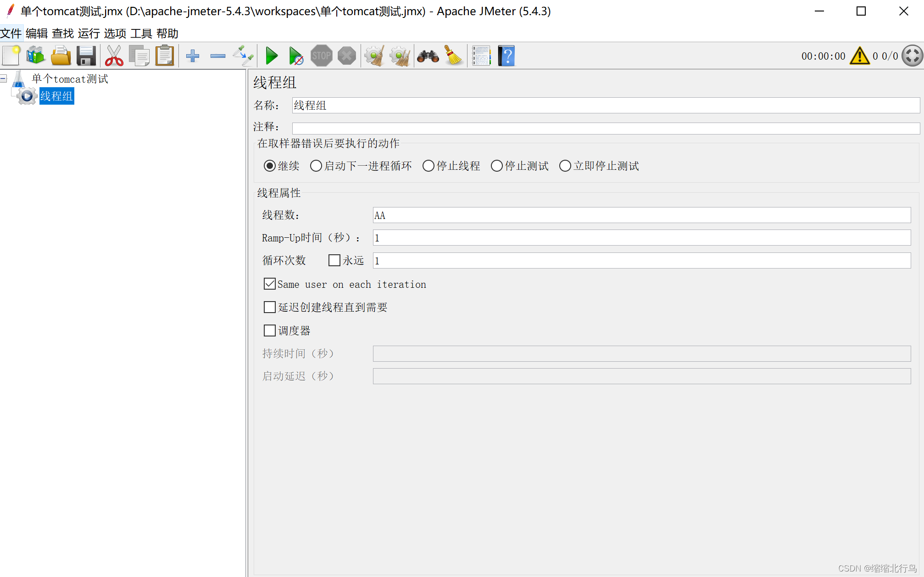
Task: Click the test plan flask icon
Action: click(x=19, y=78)
